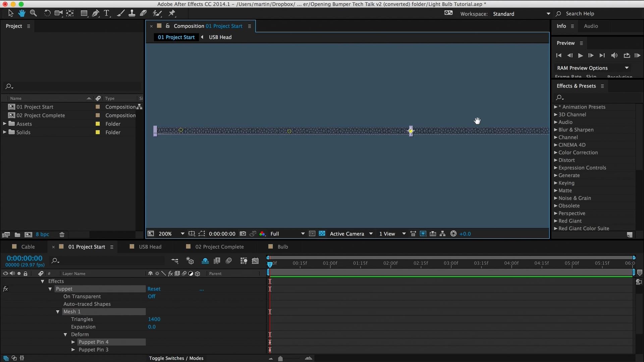Viewport: 644px width, 362px height.
Task: Click the Reset button for Puppet effect
Action: click(154, 289)
